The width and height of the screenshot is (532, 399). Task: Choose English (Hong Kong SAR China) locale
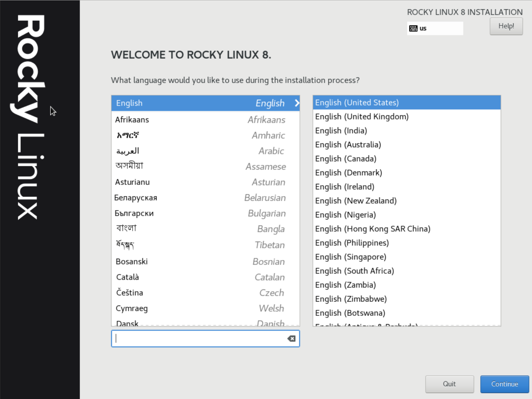coord(407,229)
